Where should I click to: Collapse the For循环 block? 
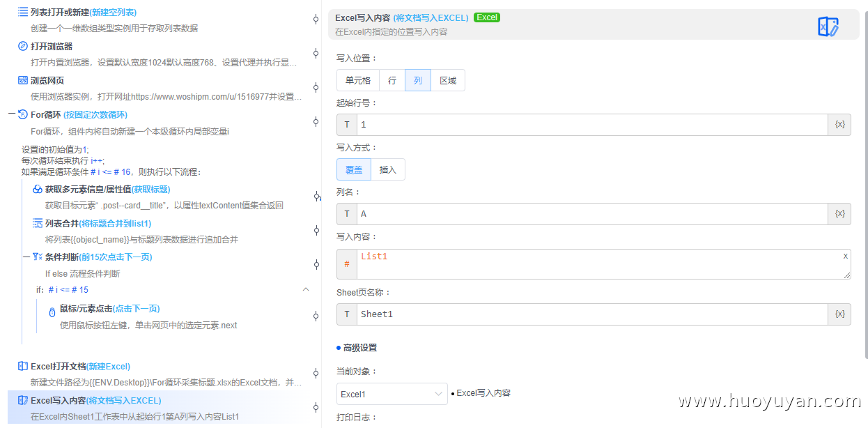point(12,114)
